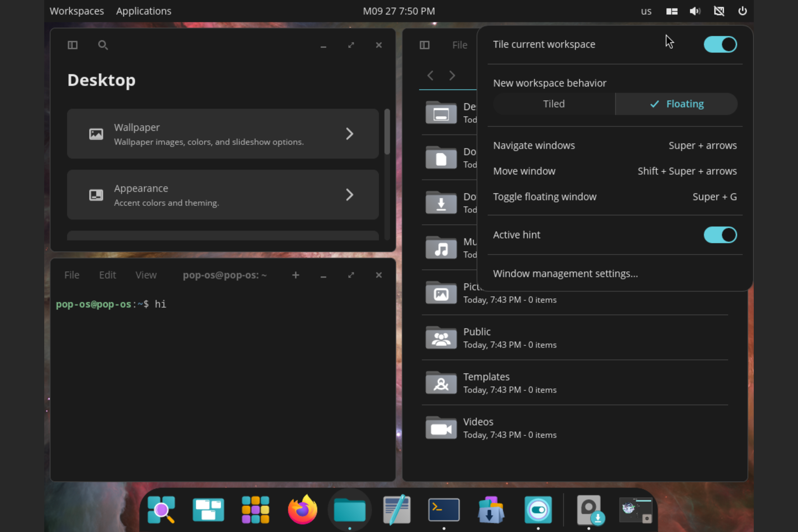This screenshot has width=798, height=532.
Task: Open Files window File menu
Action: click(x=459, y=45)
